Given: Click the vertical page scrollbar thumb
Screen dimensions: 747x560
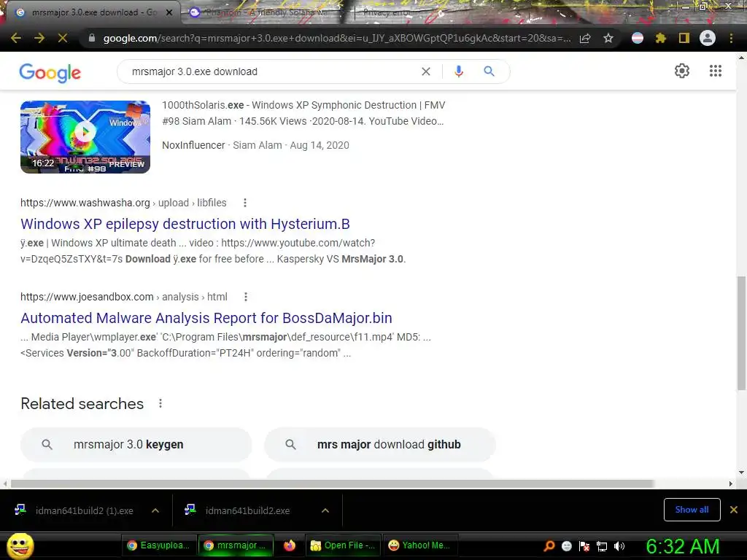Looking at the screenshot, I should pyautogui.click(x=741, y=332).
